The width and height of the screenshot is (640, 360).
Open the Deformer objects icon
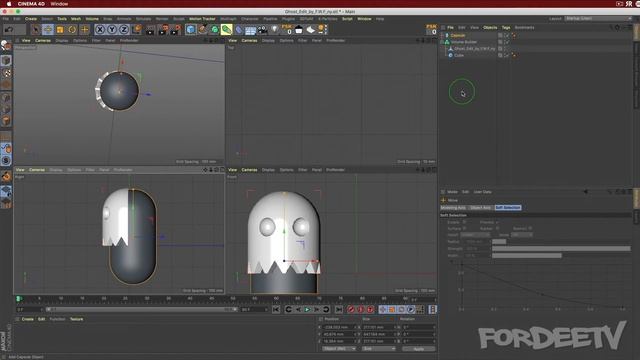[239, 29]
